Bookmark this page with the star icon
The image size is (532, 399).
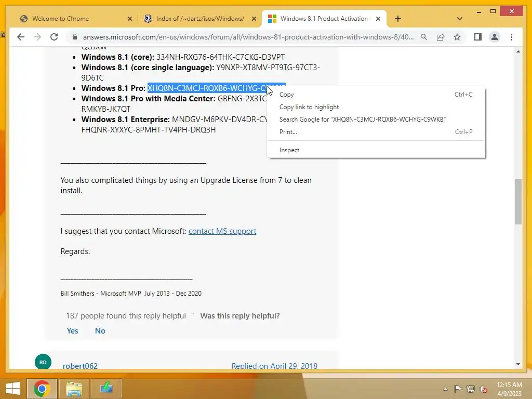[x=457, y=37]
